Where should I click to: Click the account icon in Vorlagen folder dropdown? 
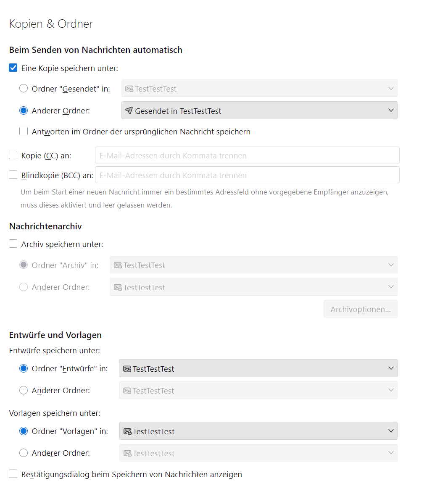pos(127,431)
